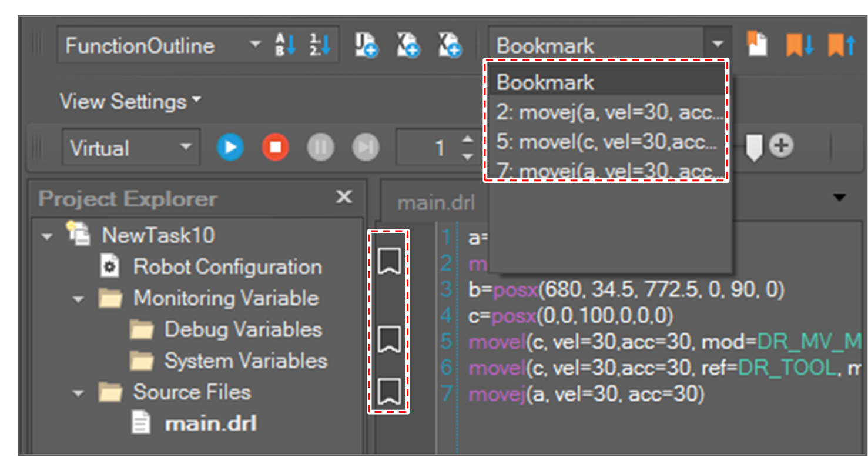Click the numeric sort 1-2 icon
Viewport: 868px width, 457px height.
(321, 45)
